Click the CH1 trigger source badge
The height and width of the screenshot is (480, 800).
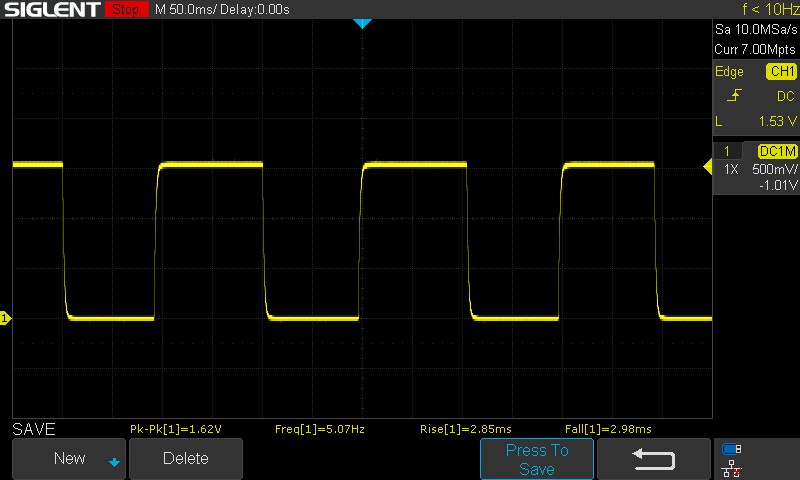[781, 71]
